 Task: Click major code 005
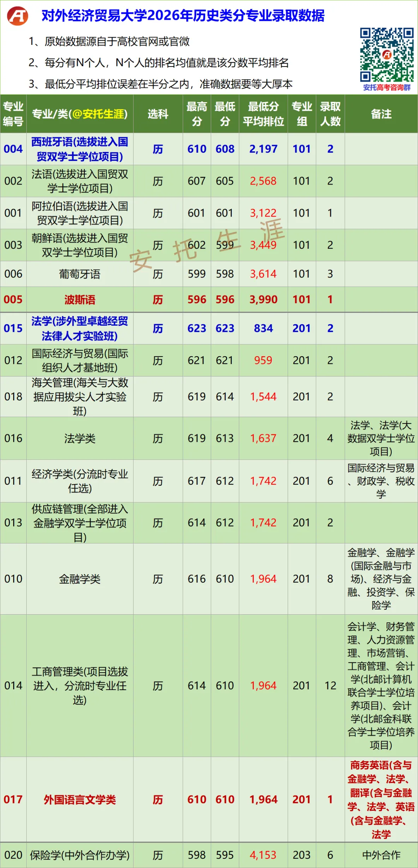pos(13,299)
